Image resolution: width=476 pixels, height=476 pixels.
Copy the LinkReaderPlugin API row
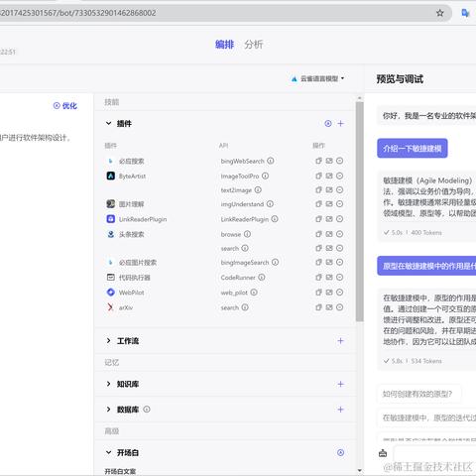(x=318, y=219)
